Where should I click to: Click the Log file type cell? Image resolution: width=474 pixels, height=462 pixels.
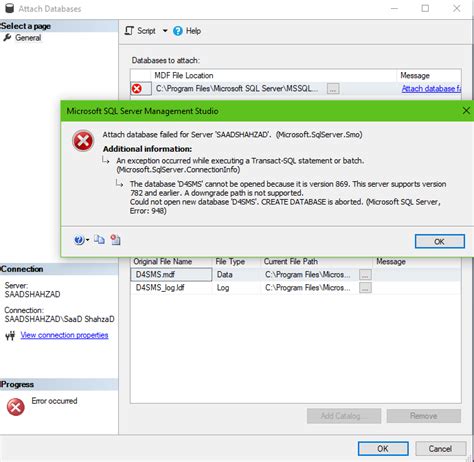click(x=236, y=288)
